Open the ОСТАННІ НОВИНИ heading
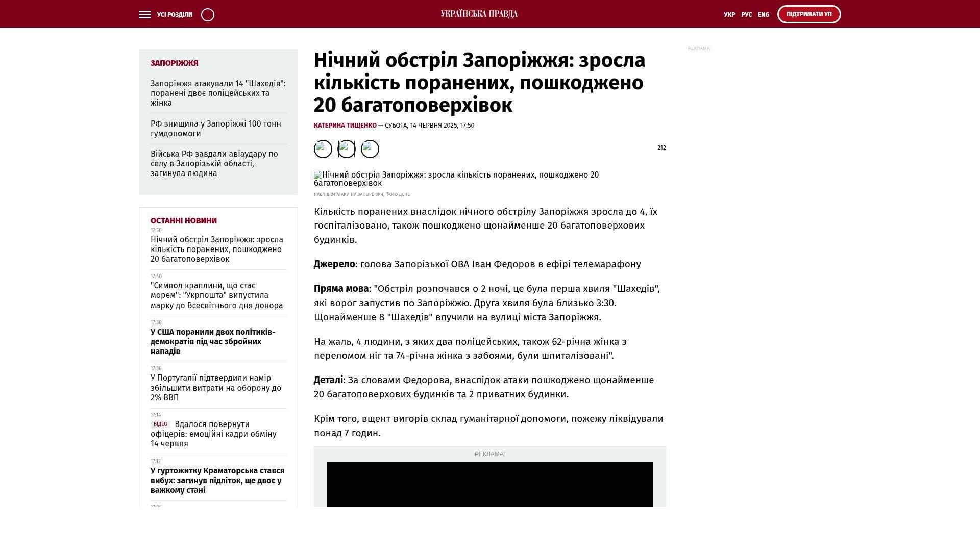Screen dimensions: 980x551 [x=184, y=221]
